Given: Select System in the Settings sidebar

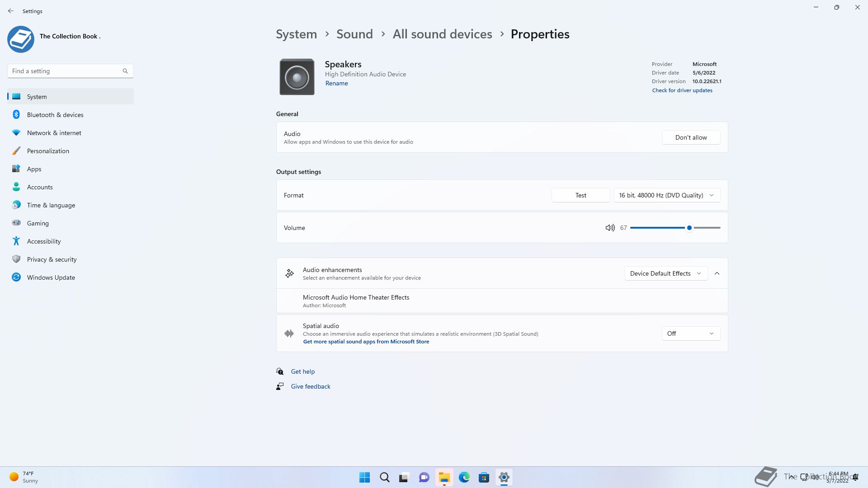Looking at the screenshot, I should [71, 97].
